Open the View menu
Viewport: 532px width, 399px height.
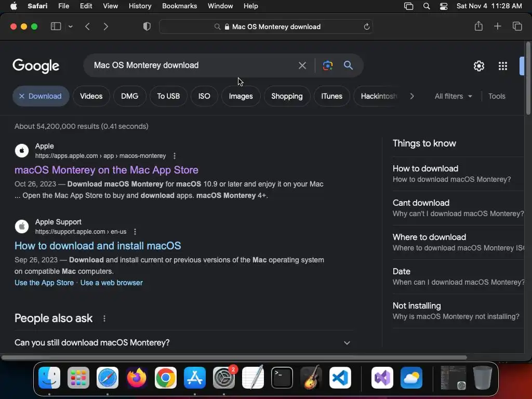tap(110, 6)
